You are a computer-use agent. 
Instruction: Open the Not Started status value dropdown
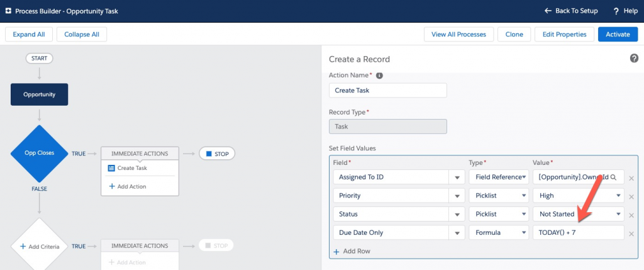tap(618, 214)
